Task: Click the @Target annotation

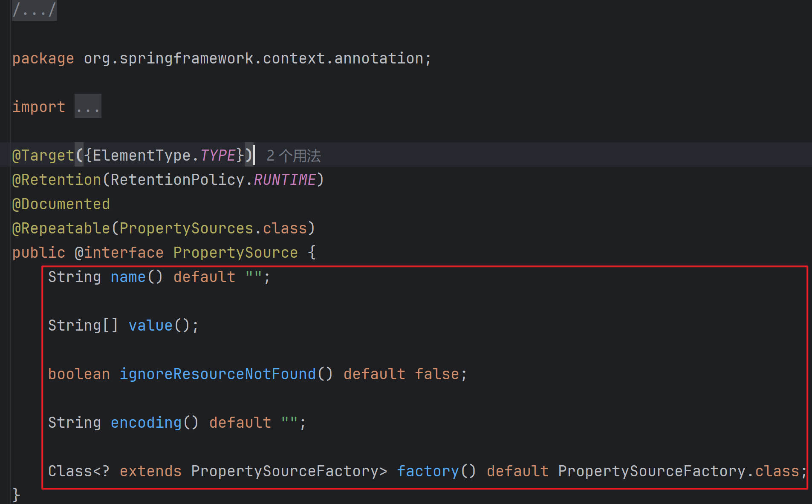Action: click(43, 156)
